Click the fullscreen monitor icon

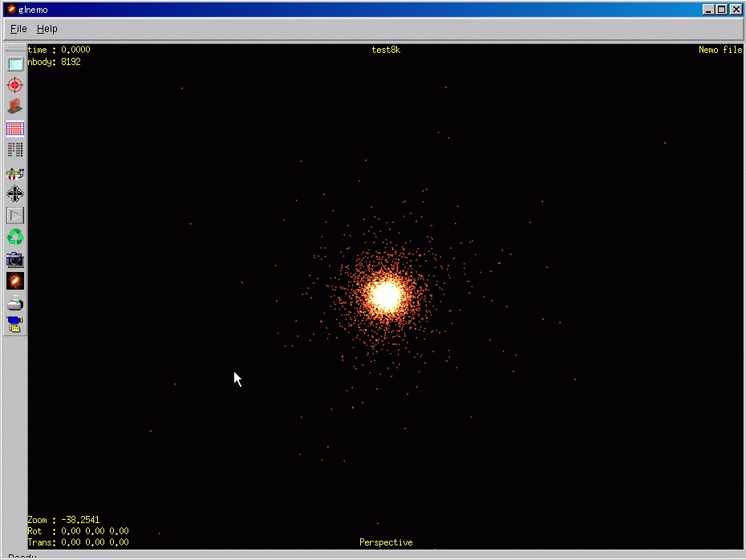[15, 63]
